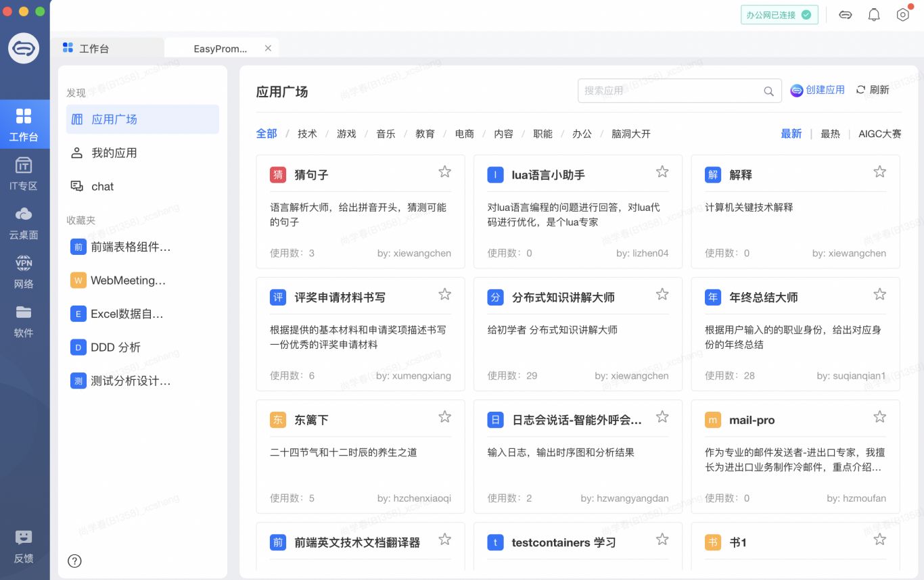The image size is (924, 580).
Task: Open the settings hexagon icon
Action: pos(902,15)
